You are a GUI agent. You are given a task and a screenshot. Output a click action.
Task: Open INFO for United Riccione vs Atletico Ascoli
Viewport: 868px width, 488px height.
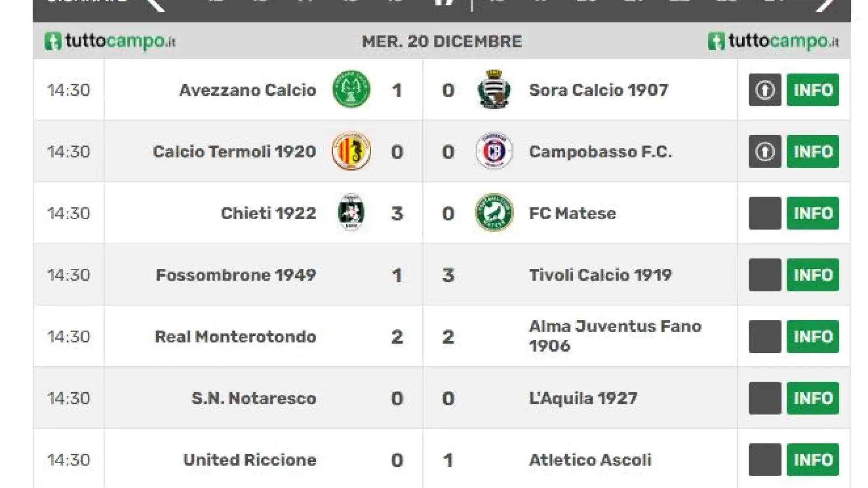tap(813, 460)
